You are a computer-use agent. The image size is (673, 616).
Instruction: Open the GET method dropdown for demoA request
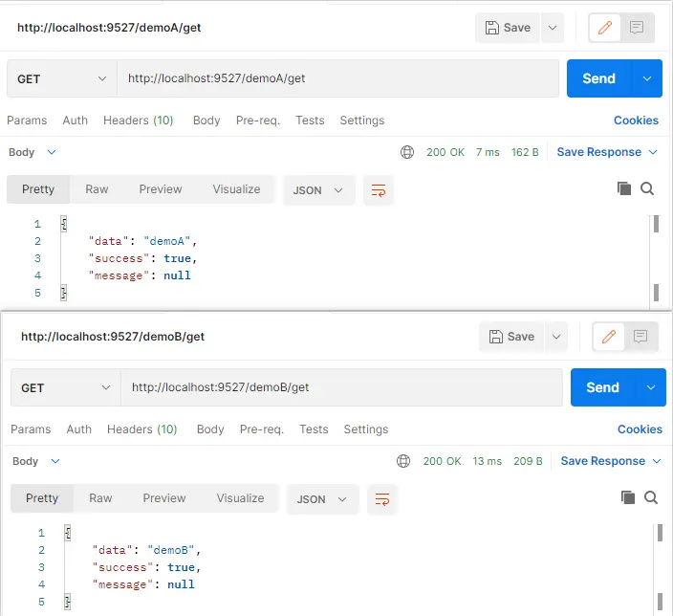tap(61, 78)
